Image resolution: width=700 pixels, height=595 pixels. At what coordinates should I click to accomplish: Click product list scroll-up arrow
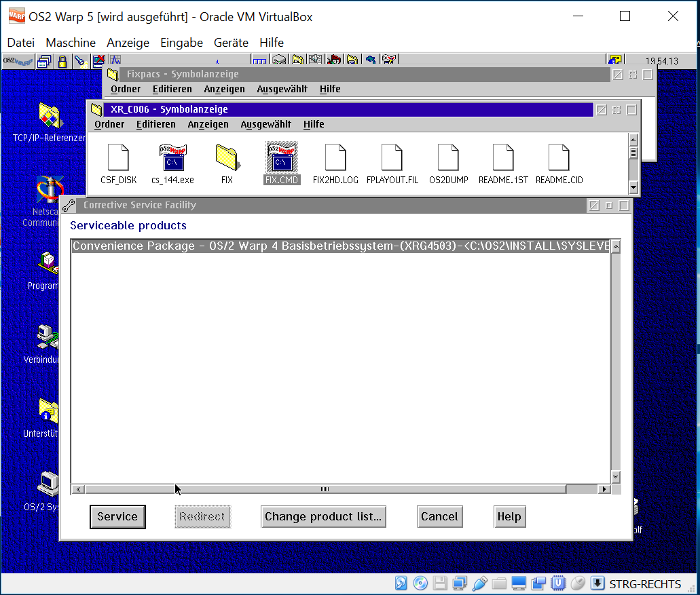click(x=616, y=246)
